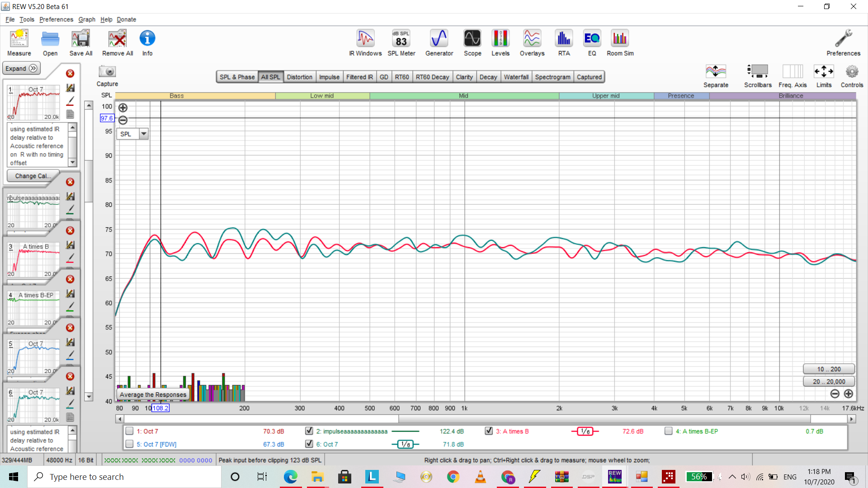Open the Scope tool
This screenshot has width=868, height=488.
pos(472,39)
